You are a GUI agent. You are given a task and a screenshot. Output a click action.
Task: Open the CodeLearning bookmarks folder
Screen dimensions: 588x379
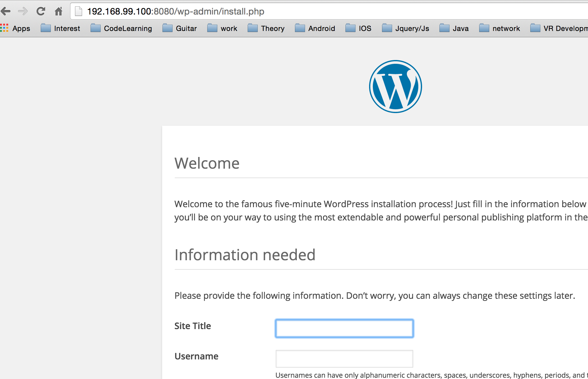[121, 28]
